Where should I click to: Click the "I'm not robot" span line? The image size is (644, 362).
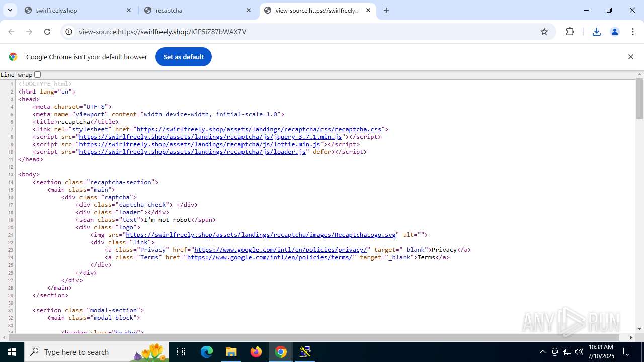(146, 220)
